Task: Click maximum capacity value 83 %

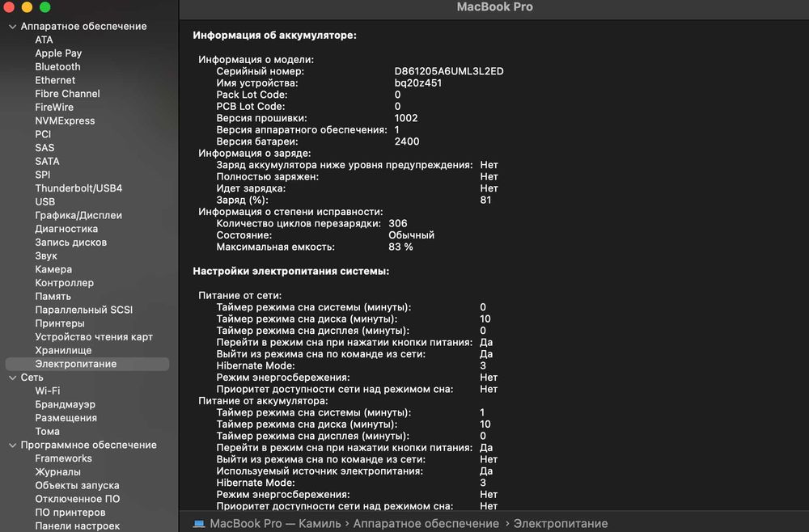Action: coord(401,247)
